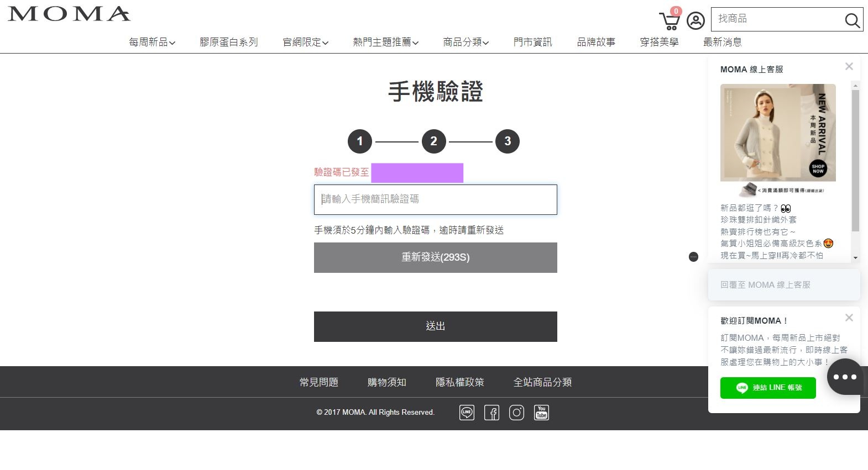Click the 送出 submit button
The image size is (868, 470).
pyautogui.click(x=436, y=326)
